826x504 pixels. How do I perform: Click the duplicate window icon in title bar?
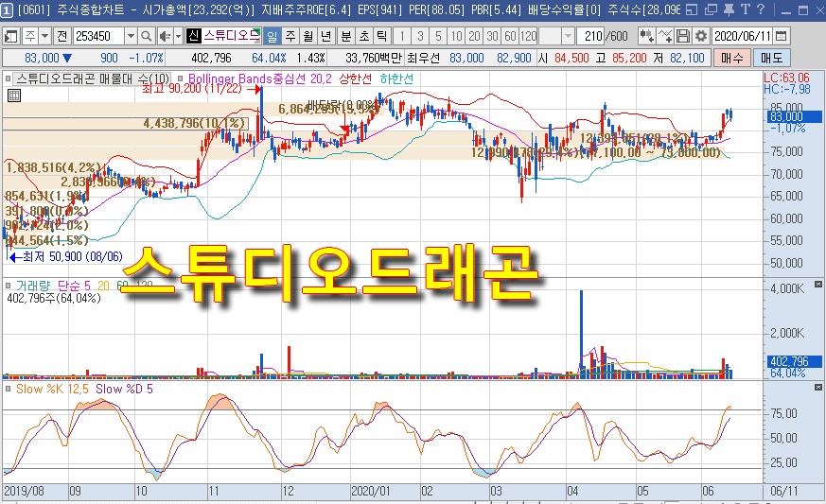(711, 9)
